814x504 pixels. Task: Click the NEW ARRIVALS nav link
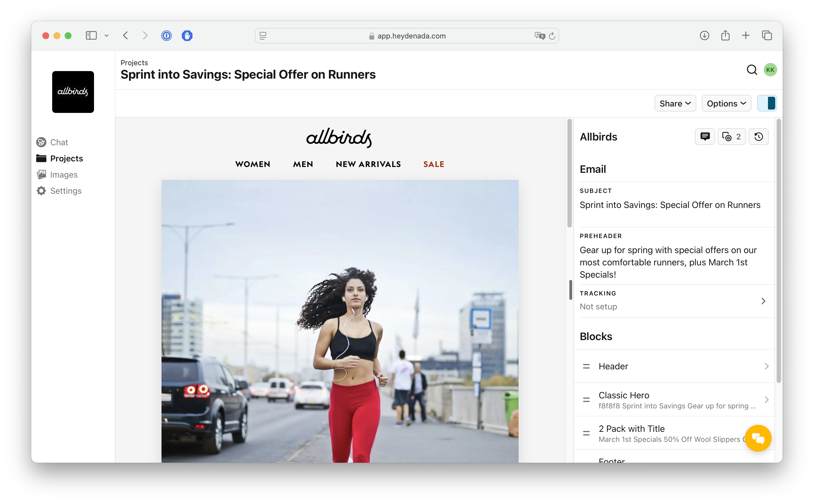coord(368,164)
